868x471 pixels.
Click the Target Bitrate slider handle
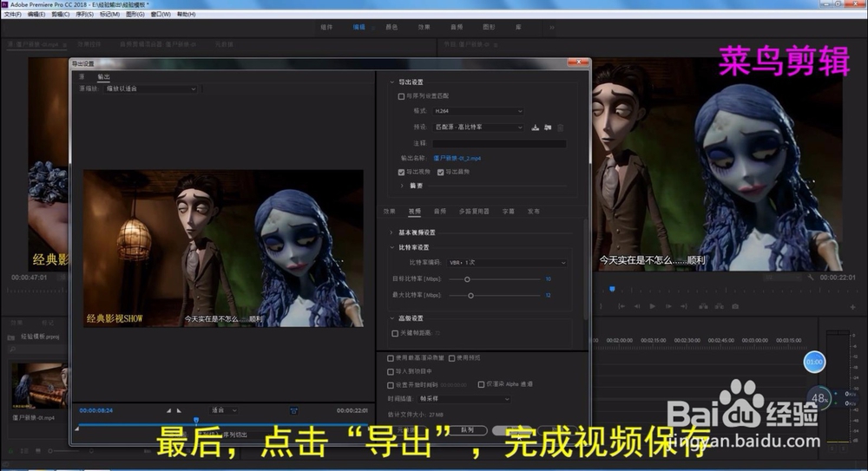[x=467, y=279]
